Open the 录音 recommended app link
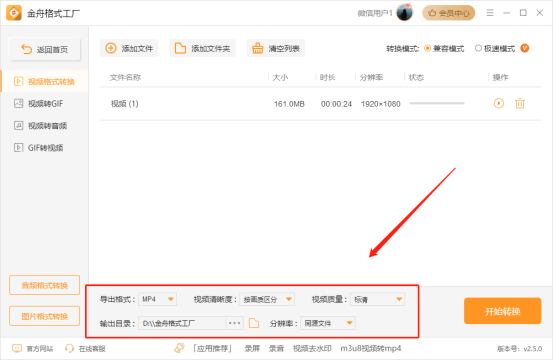The width and height of the screenshot is (554, 360). (x=276, y=349)
